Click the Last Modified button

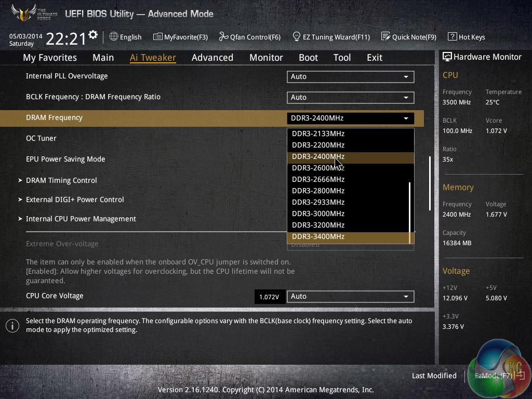pos(434,376)
